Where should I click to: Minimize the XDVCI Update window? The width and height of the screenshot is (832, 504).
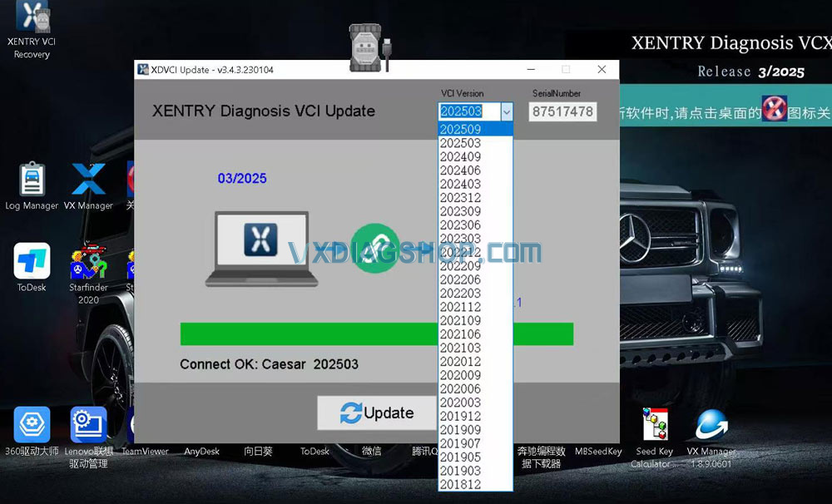coord(531,70)
